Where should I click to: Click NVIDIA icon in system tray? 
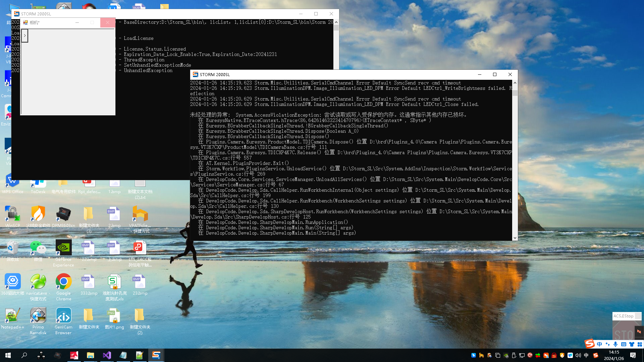tap(506, 355)
